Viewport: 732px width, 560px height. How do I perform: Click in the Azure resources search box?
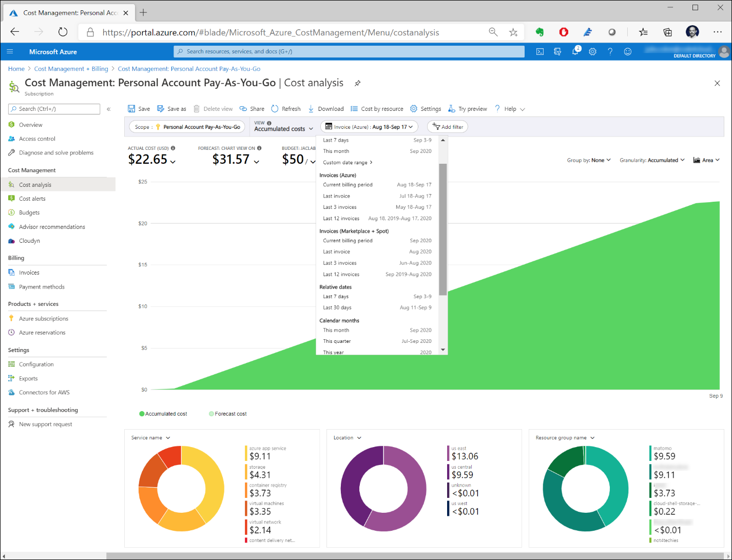coord(349,51)
